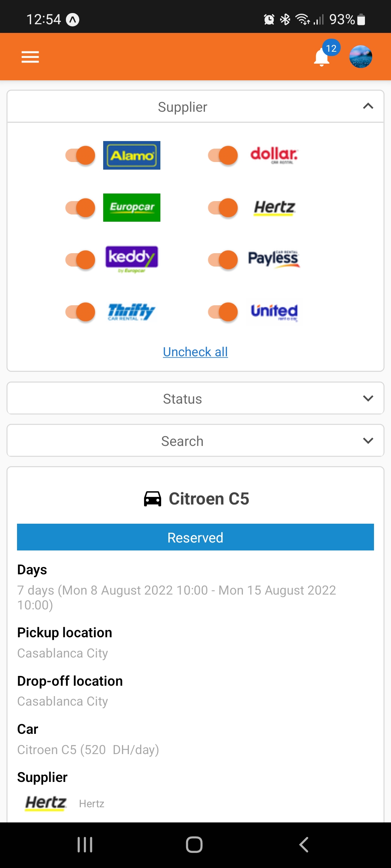The height and width of the screenshot is (868, 391).
Task: Toggle off the Keddy supplier filter
Action: [x=80, y=260]
